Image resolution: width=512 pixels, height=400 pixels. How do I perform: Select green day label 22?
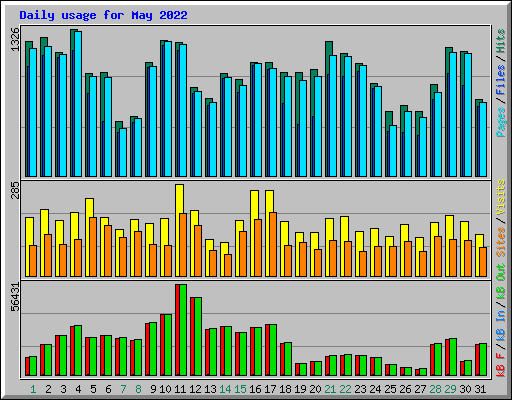pyautogui.click(x=345, y=389)
